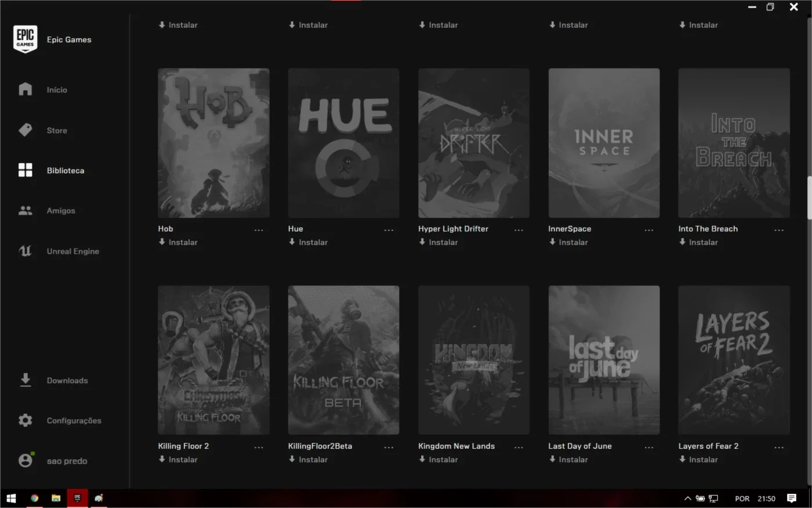
Task: Open Google Chrome from the taskbar
Action: coord(35,498)
